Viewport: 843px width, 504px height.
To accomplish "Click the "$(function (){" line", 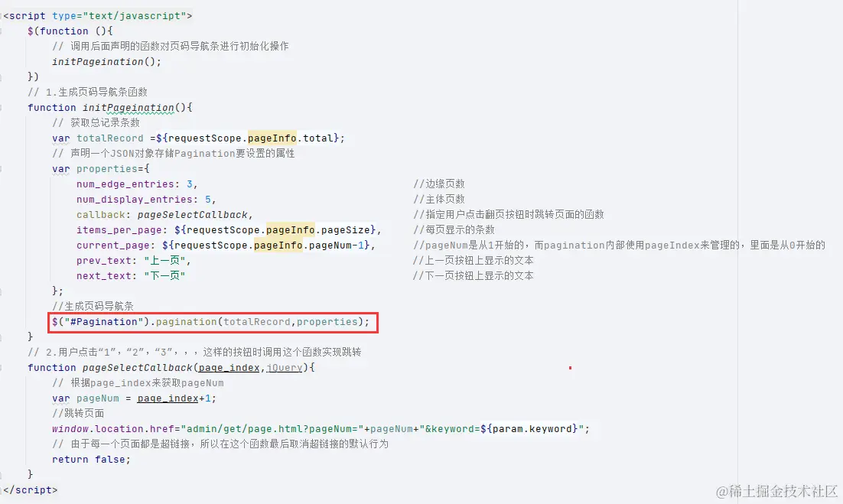I will [x=70, y=31].
